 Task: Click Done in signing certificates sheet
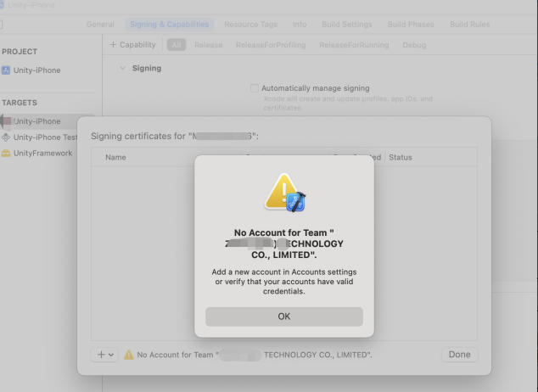point(459,355)
